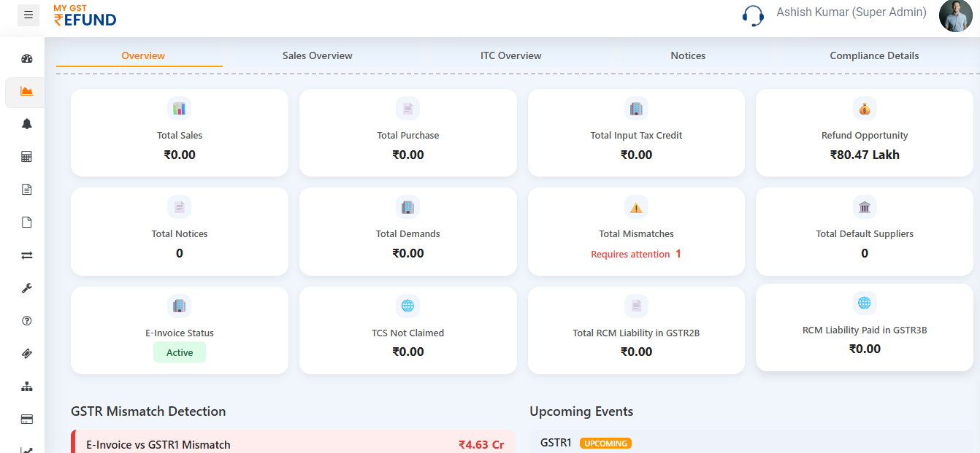
Task: Switch to the Sales Overview tab
Action: point(317,55)
